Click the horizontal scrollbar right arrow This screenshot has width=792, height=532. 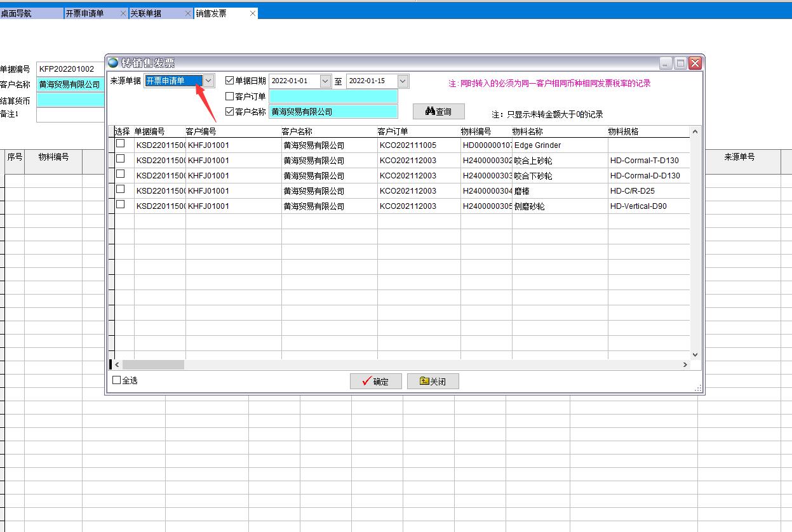[685, 365]
